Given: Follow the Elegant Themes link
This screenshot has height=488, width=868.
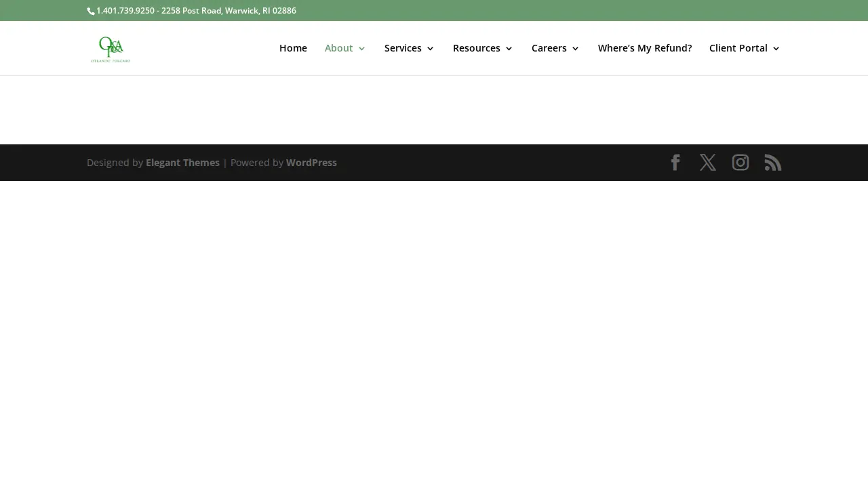Looking at the screenshot, I should (182, 163).
